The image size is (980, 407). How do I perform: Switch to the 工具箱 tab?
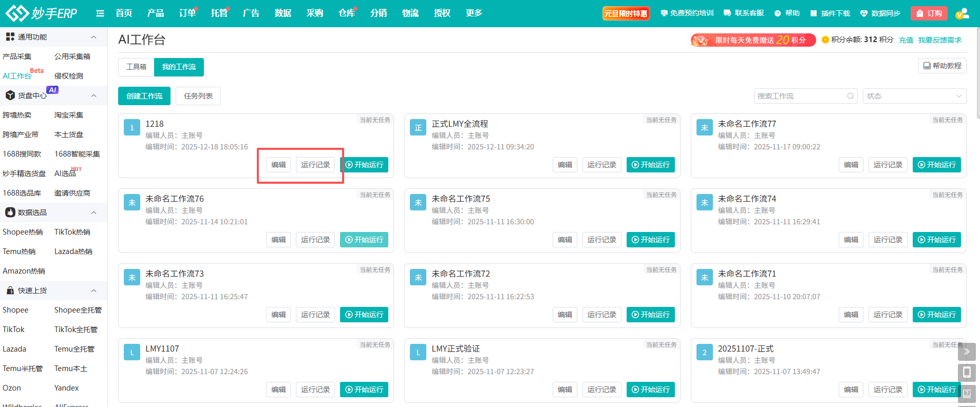click(136, 67)
